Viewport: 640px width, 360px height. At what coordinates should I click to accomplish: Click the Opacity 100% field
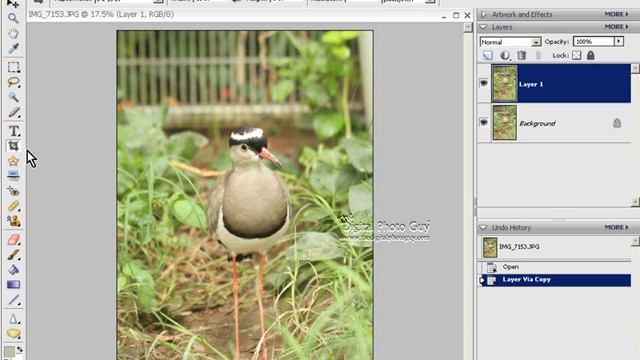593,42
